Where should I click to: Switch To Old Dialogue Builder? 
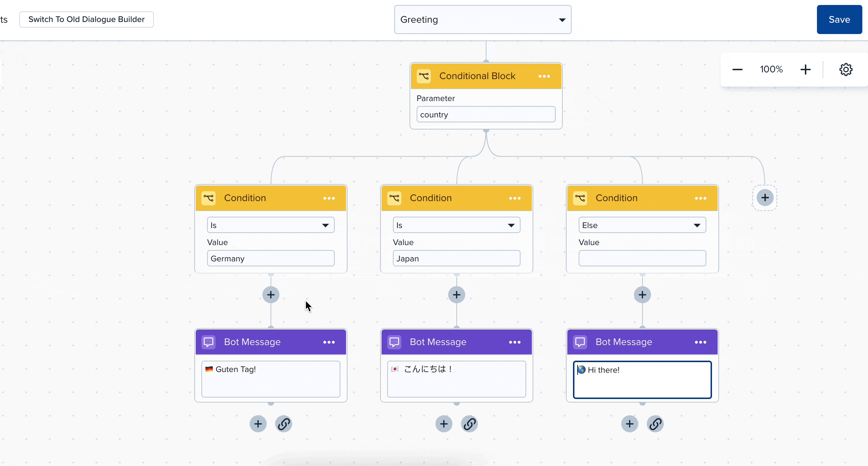[87, 20]
